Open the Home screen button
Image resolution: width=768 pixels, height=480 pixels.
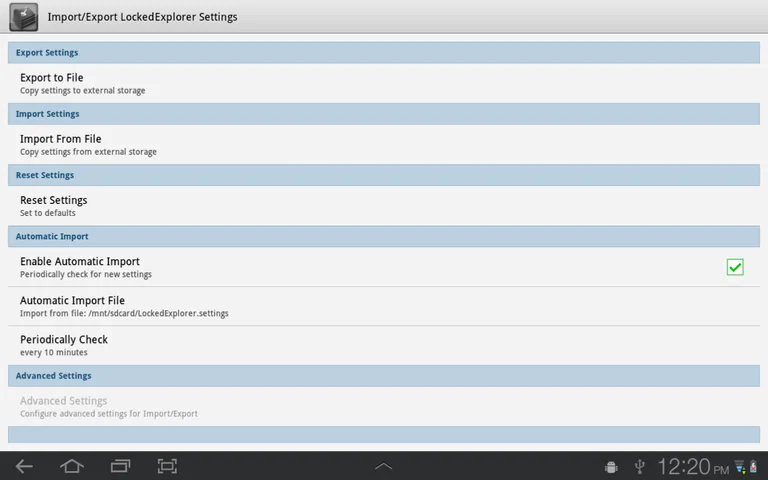[x=72, y=466]
